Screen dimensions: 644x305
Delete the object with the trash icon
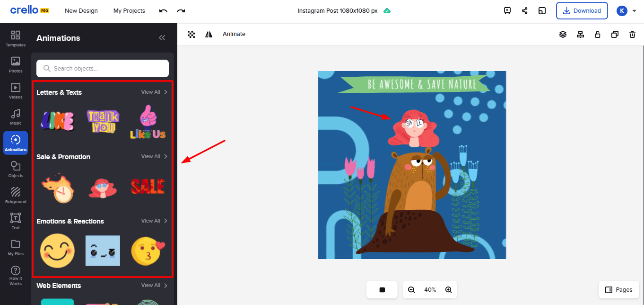point(632,34)
